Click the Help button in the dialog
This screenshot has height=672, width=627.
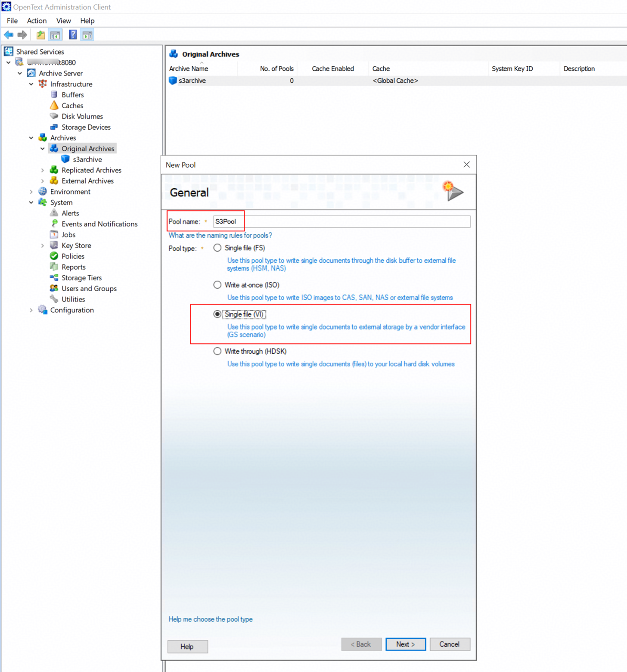click(x=187, y=647)
